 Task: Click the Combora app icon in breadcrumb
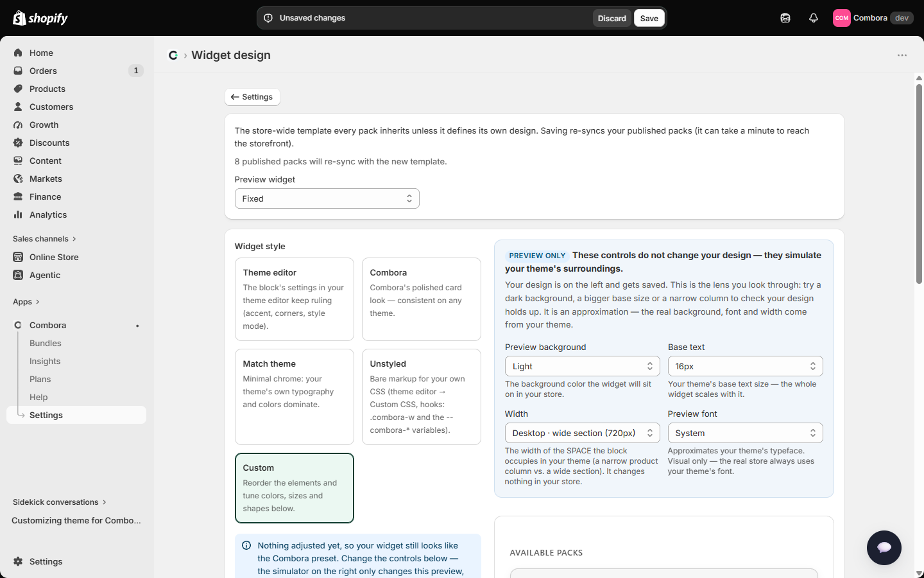click(173, 55)
